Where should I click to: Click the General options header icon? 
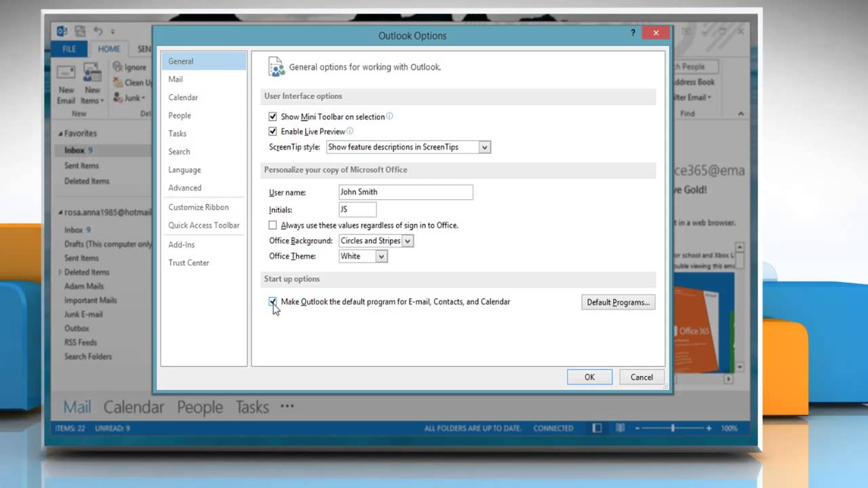pos(276,66)
